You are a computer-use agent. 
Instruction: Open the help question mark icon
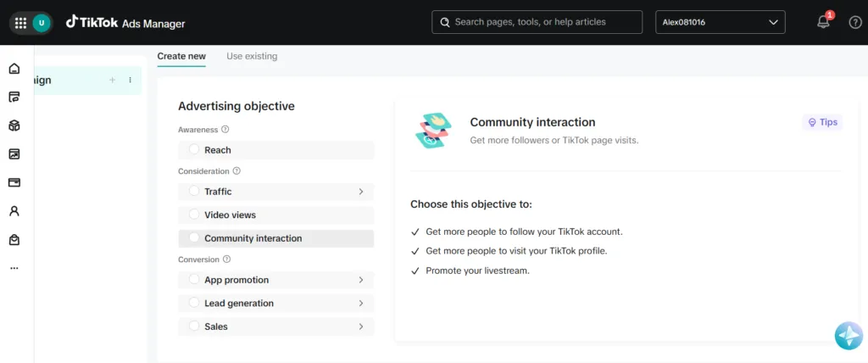click(x=855, y=23)
